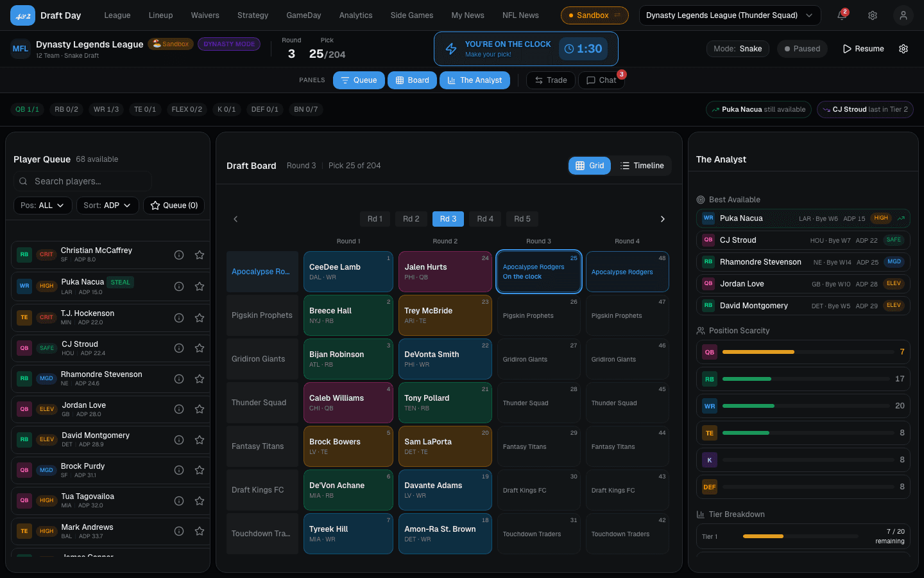Open the Strategy menu
Viewport: 924px width, 578px height.
(253, 15)
